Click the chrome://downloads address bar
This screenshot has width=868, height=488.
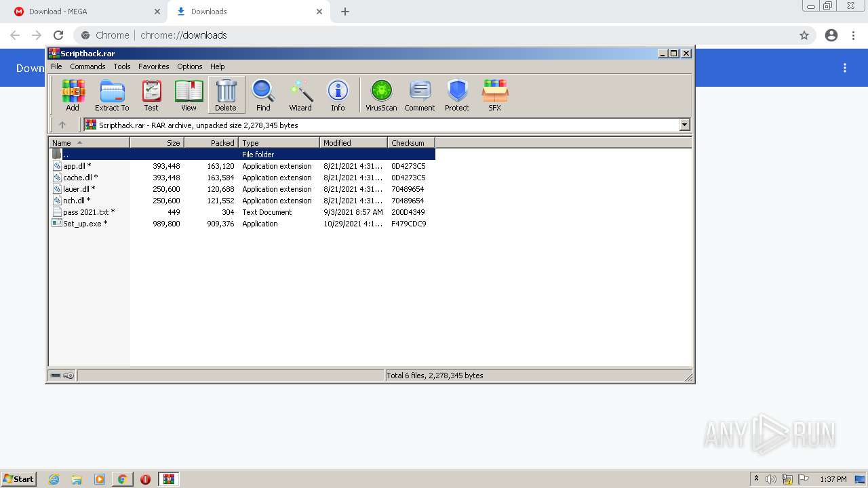click(x=434, y=35)
